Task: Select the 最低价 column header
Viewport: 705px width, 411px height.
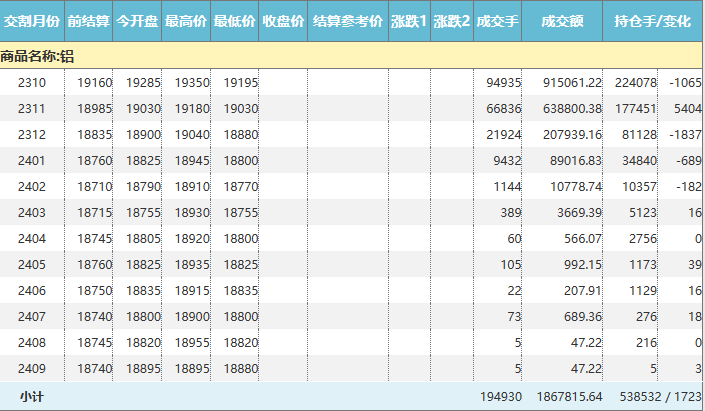Action: click(x=235, y=21)
